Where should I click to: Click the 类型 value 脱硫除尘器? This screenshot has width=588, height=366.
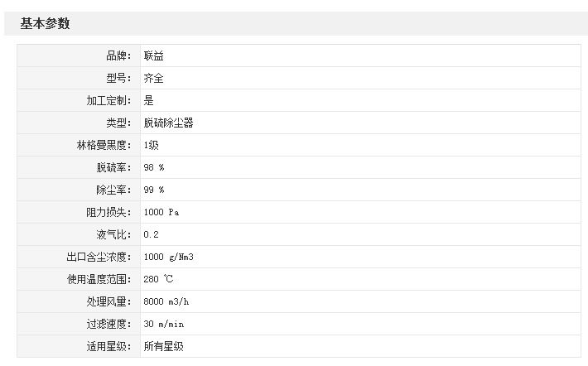pos(169,123)
